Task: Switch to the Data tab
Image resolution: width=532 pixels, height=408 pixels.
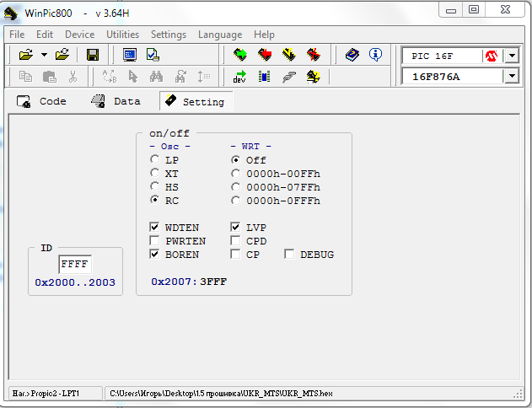Action: coord(116,101)
